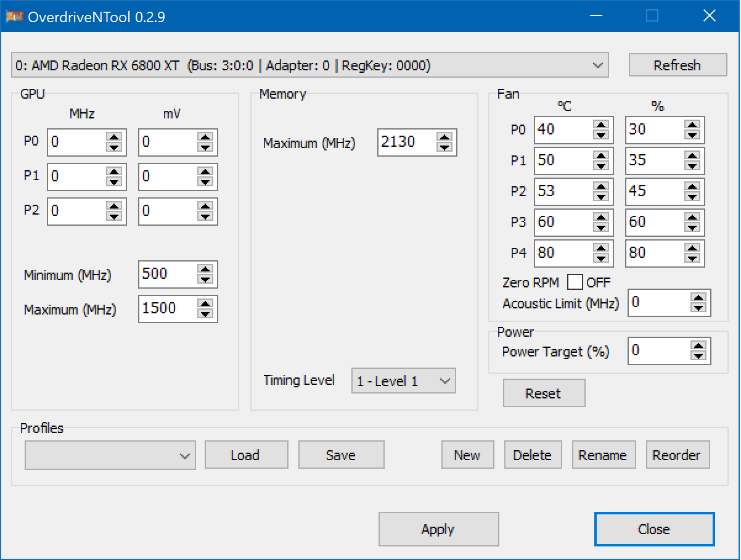Decrease Fan P0 percent with down arrow
This screenshot has height=560, width=741.
[x=692, y=134]
